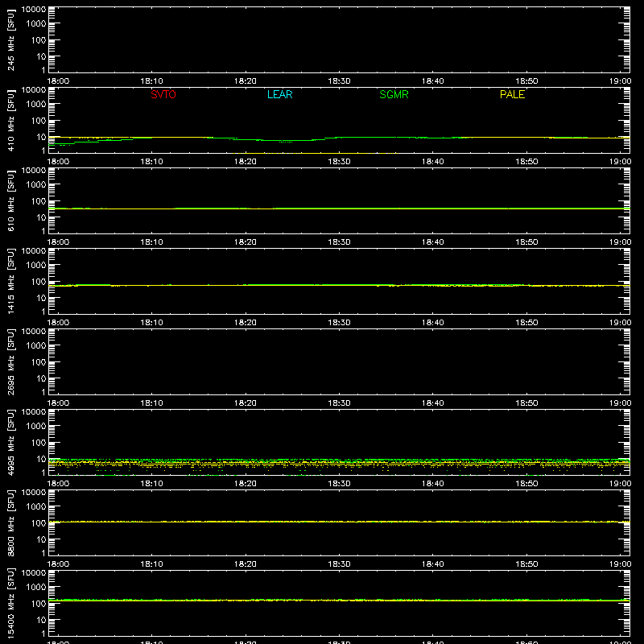Select the 8800 MHz [SFU] axis title
Screen dimensions: 644x644
point(11,522)
